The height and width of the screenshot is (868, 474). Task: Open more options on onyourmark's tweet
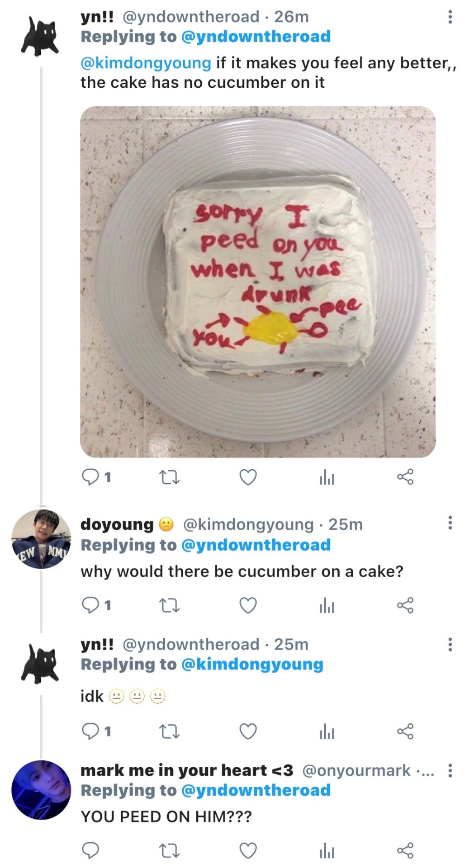[450, 770]
